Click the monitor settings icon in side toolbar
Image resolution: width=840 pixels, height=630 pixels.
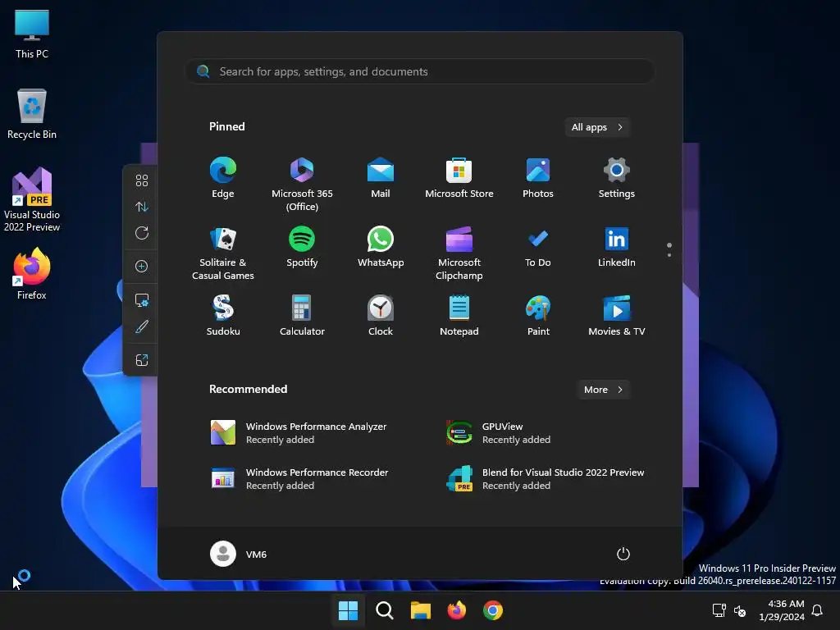pyautogui.click(x=141, y=300)
